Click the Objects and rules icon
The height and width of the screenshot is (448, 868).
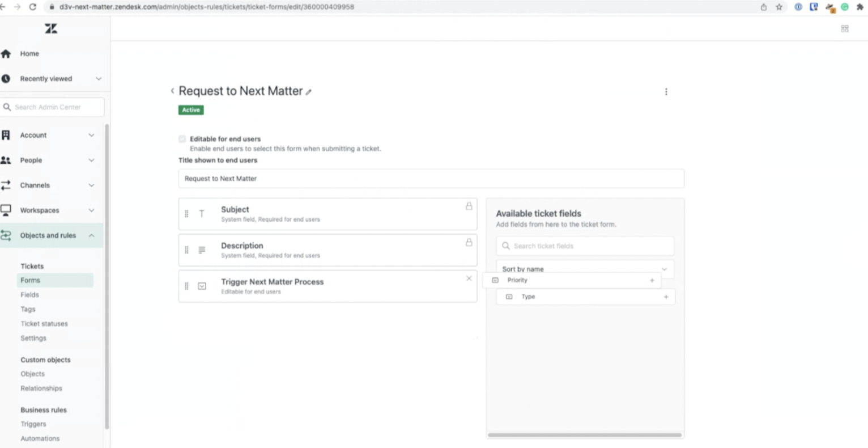[x=6, y=235]
